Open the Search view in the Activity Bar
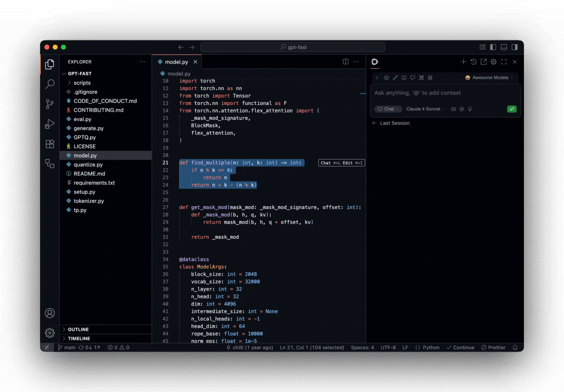This screenshot has height=392, width=564. coord(50,84)
